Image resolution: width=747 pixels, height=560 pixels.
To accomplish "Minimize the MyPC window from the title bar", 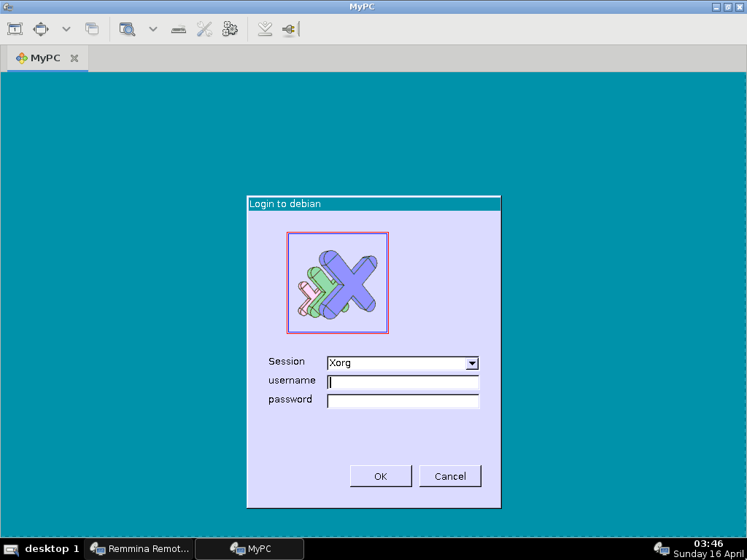I will tap(716, 7).
